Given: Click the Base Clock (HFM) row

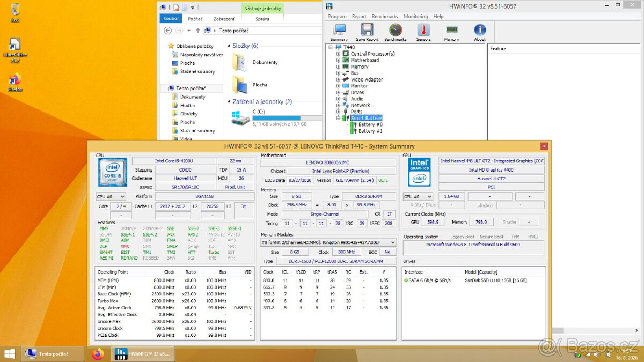Looking at the screenshot, I should click(x=174, y=294).
